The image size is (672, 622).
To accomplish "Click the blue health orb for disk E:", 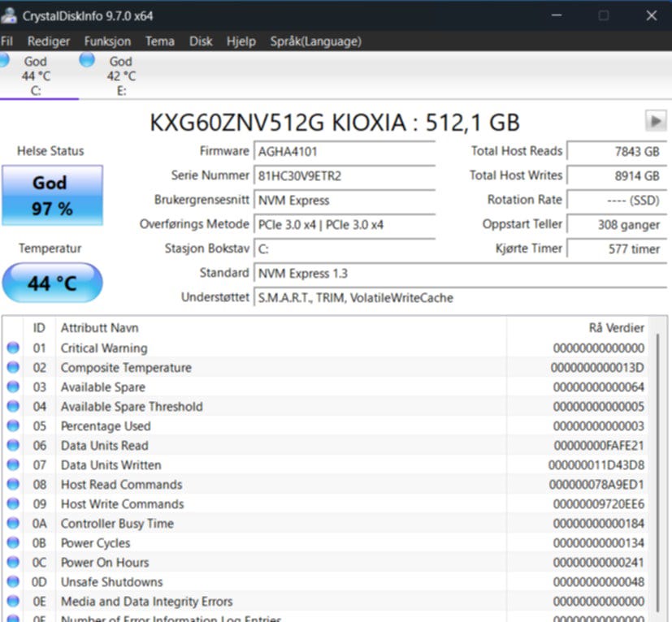I will tap(87, 60).
